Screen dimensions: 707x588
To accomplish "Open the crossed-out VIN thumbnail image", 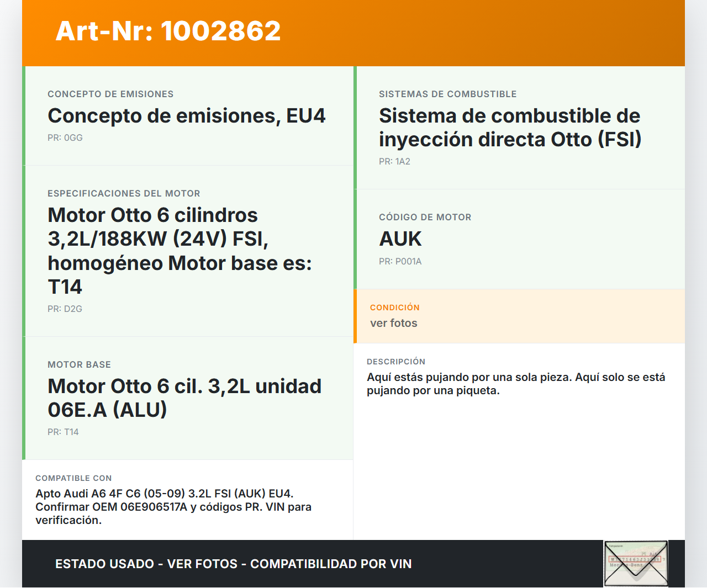I will coord(636,563).
